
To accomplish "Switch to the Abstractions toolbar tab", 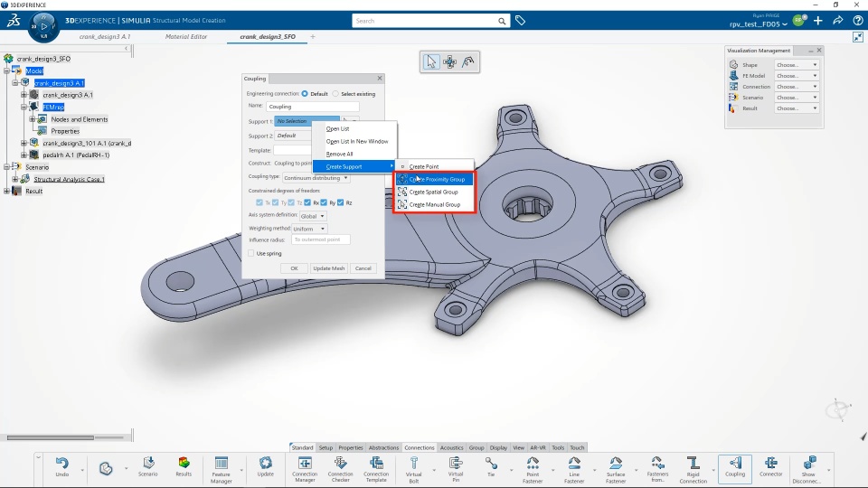I will [383, 447].
